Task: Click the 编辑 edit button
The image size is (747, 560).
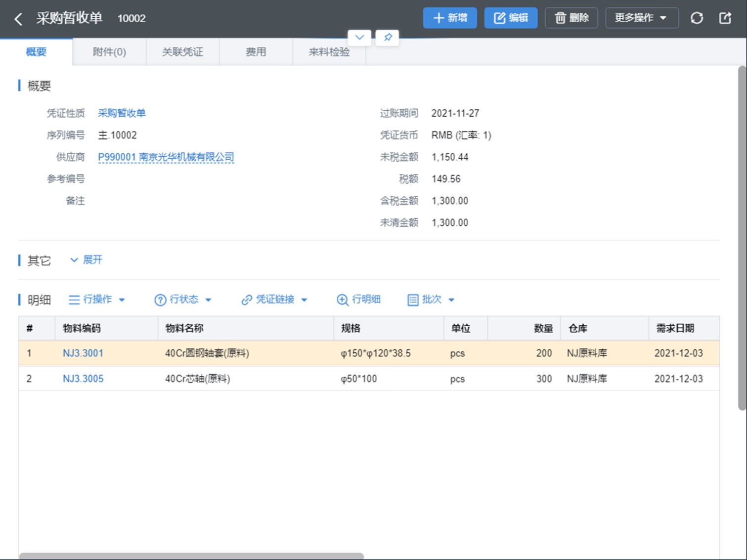Action: click(511, 18)
